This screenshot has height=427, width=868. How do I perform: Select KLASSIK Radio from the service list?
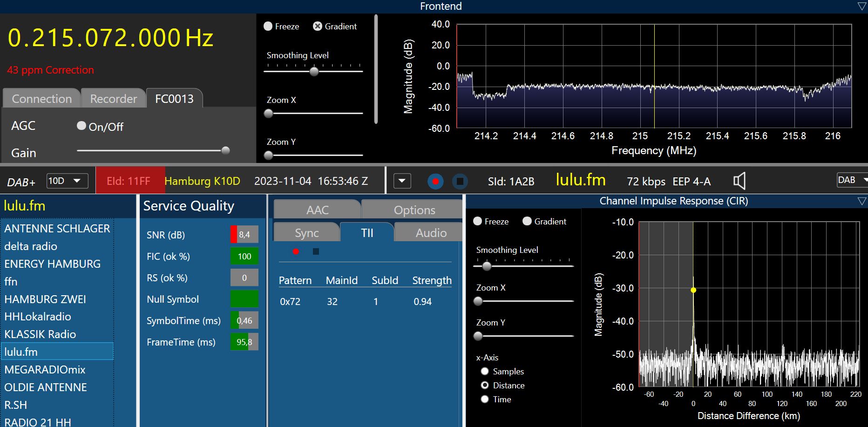pos(40,334)
